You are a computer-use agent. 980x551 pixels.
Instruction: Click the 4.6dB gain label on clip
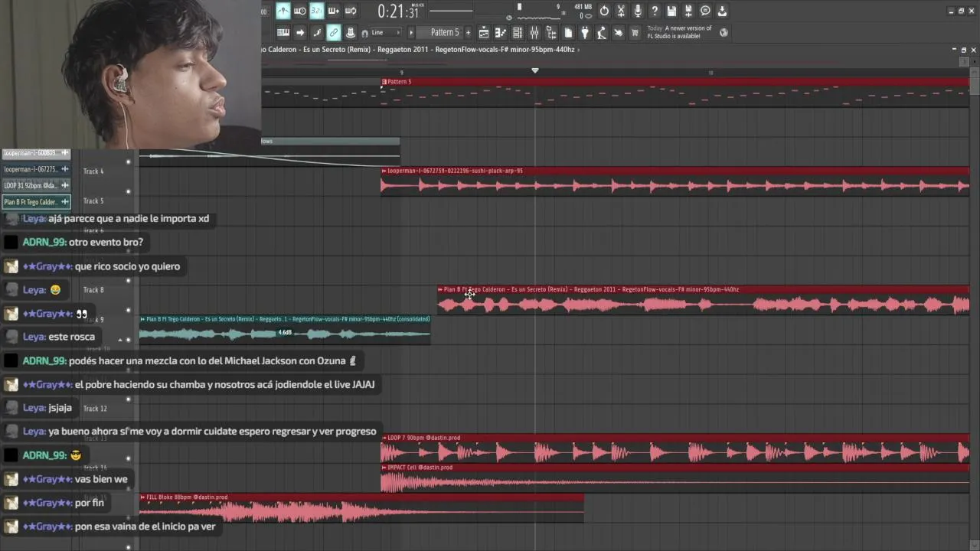285,333
